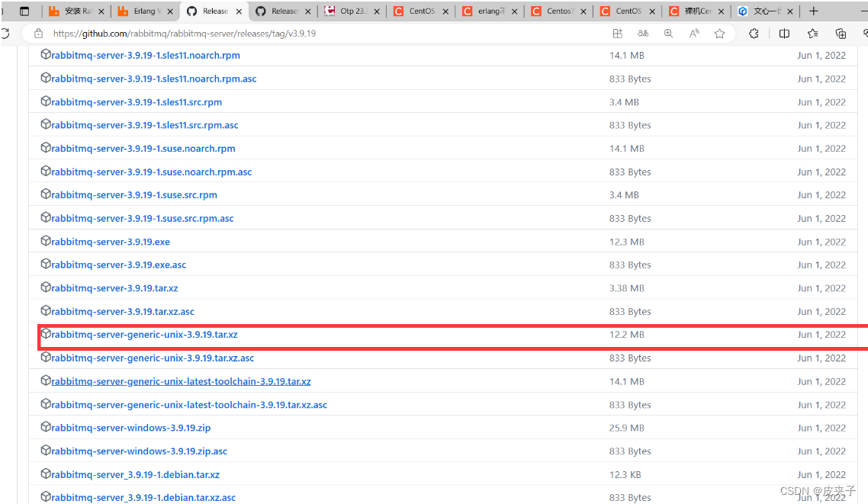This screenshot has height=504, width=868.
Task: Open the extensions puzzle icon
Action: click(754, 34)
